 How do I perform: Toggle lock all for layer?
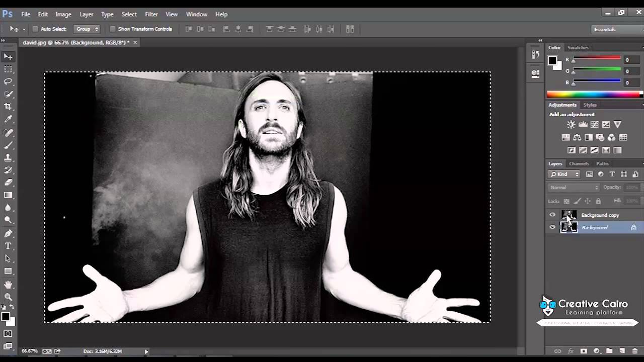(x=598, y=201)
